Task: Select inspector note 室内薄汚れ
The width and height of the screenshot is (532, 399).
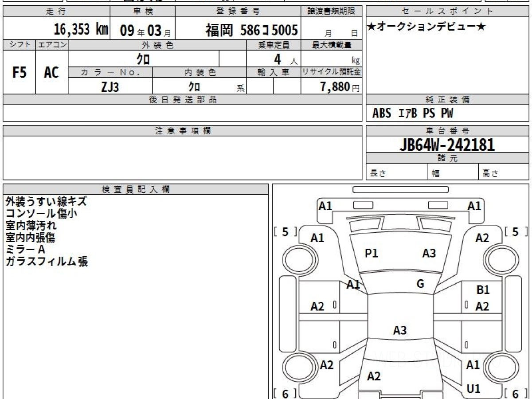Action: pyautogui.click(x=31, y=225)
